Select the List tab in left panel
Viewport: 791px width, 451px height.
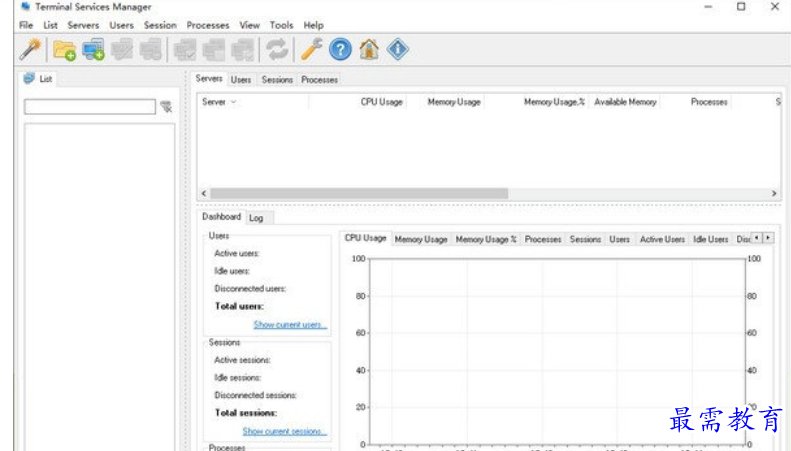39,79
